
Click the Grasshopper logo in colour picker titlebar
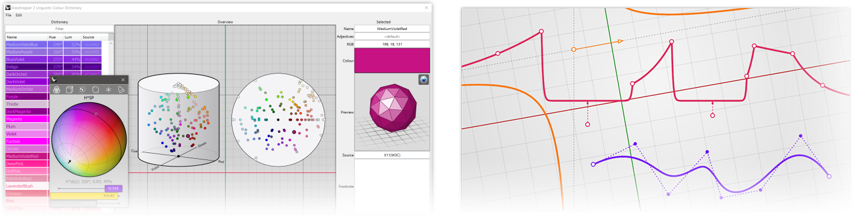pyautogui.click(x=54, y=79)
